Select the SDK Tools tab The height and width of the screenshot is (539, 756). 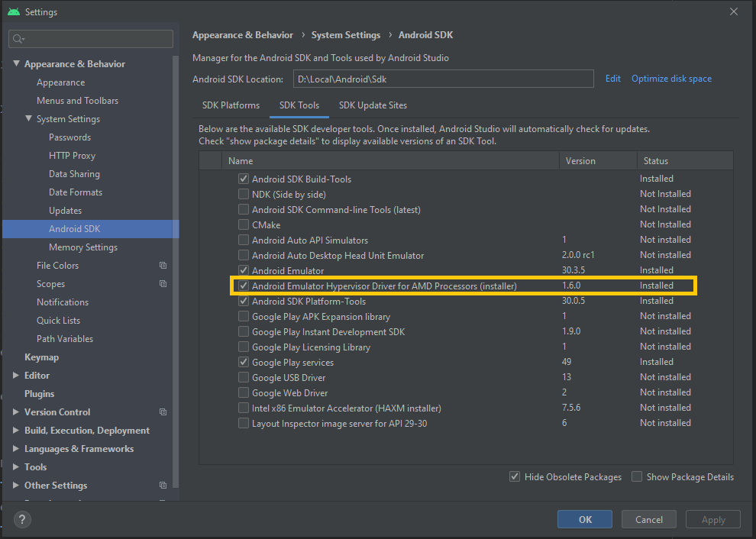coord(299,105)
